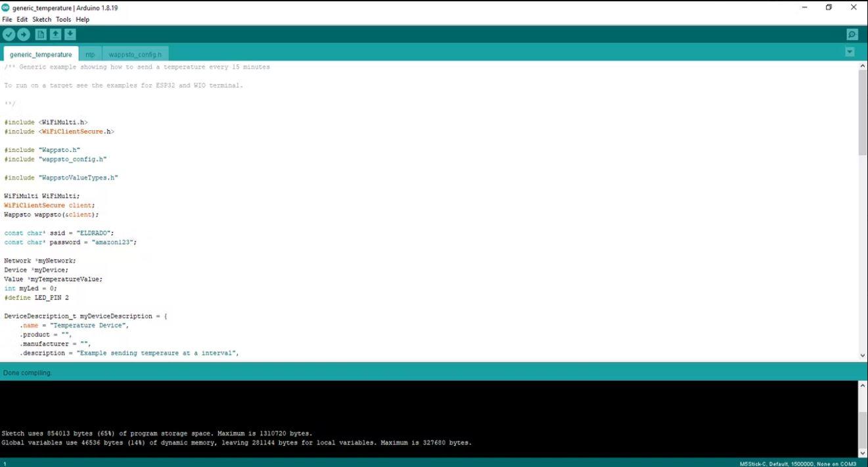Click the password "amazon123" code line
Viewport: 868px width, 467px height.
pos(70,242)
